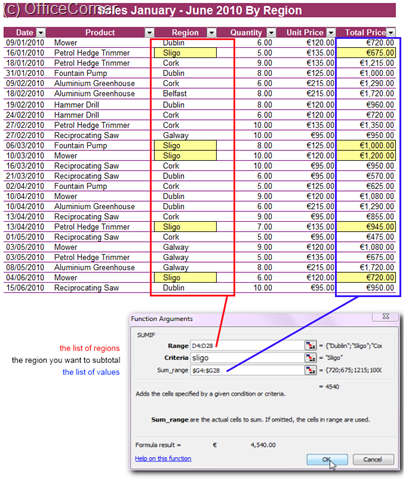This screenshot has height=480, width=409.
Task: Open the Quantity column filter dropdown
Action: click(271, 32)
